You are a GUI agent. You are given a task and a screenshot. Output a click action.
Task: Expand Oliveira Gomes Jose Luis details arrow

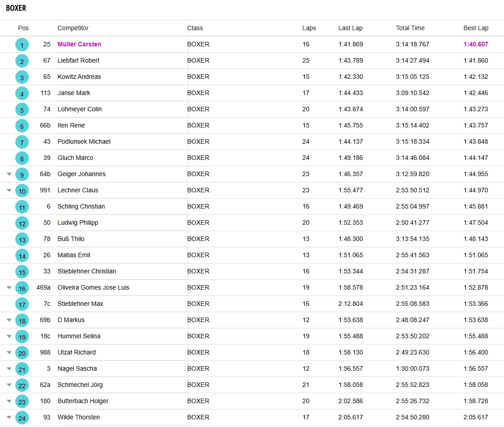tap(9, 287)
